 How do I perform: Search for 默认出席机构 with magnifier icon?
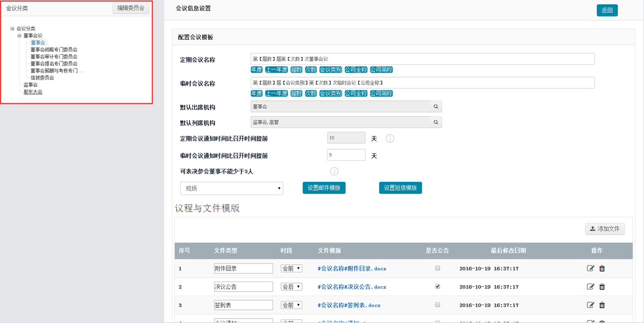(x=436, y=107)
